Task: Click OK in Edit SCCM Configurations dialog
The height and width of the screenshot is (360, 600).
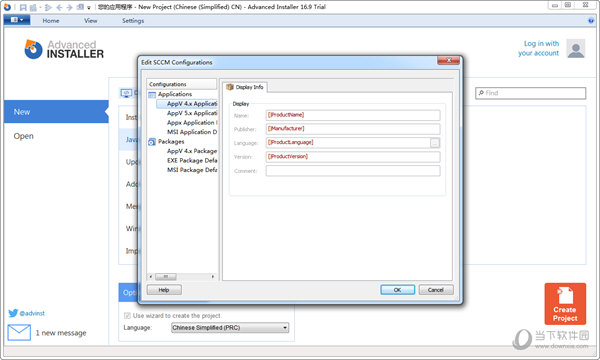Action: 398,290
